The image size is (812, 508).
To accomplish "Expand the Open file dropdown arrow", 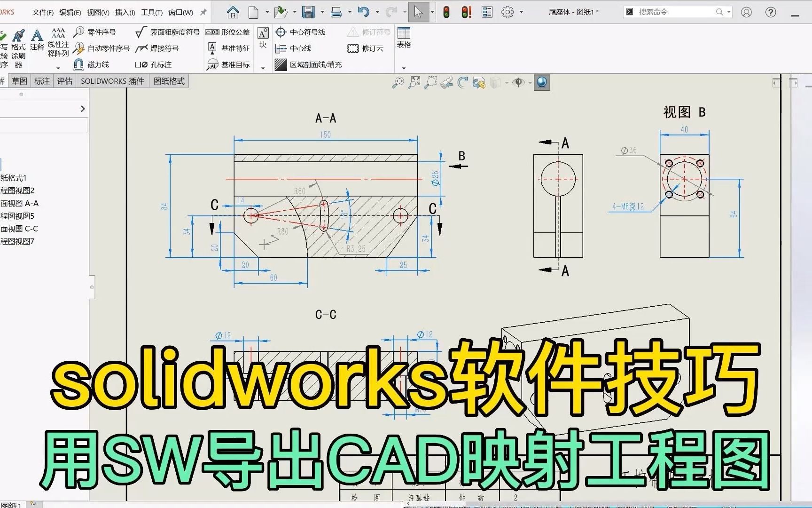I will [x=295, y=12].
